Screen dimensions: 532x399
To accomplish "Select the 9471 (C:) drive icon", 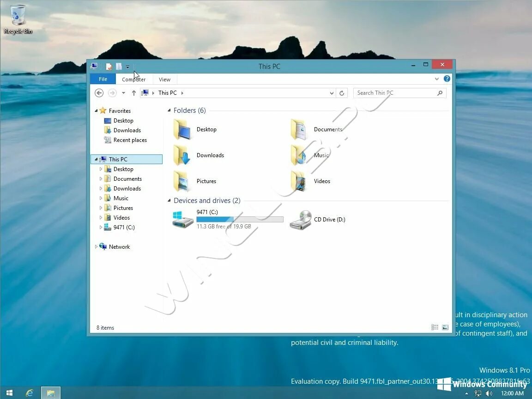I will click(x=182, y=219).
